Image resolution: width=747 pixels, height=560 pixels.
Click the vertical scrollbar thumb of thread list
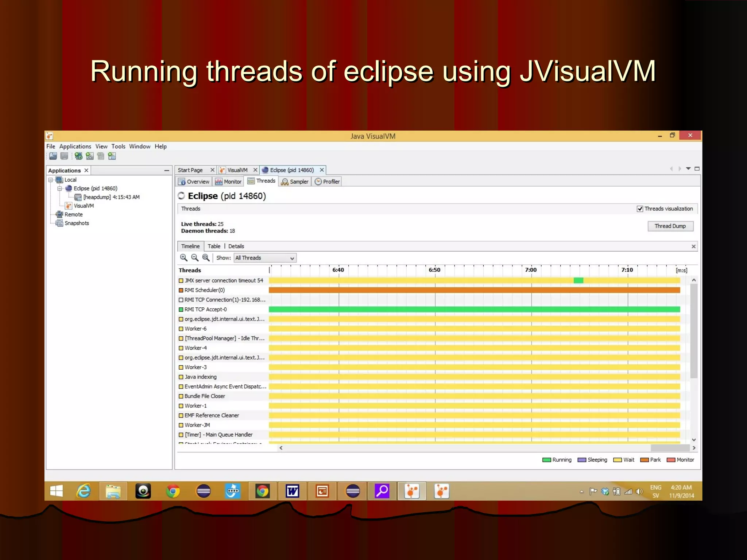(x=694, y=331)
